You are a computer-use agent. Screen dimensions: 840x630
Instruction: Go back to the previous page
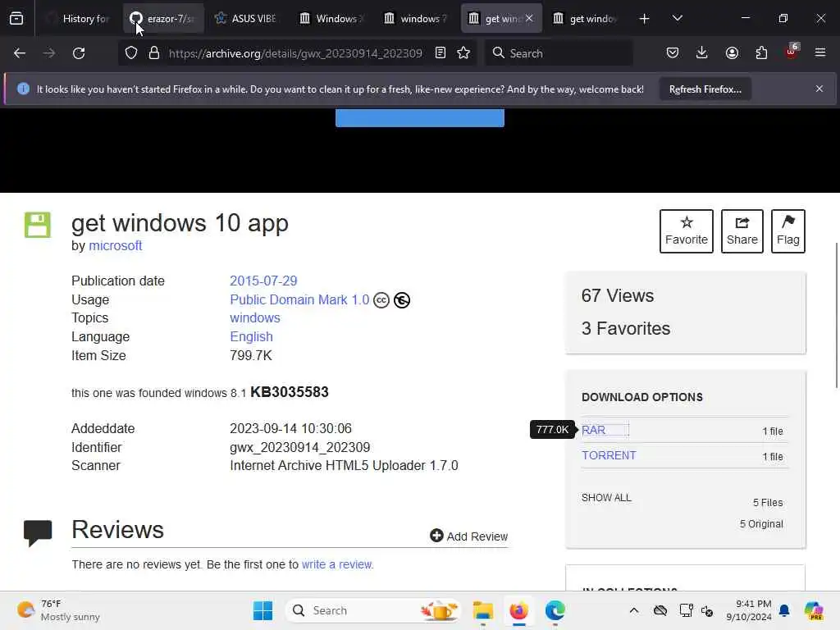coord(20,53)
